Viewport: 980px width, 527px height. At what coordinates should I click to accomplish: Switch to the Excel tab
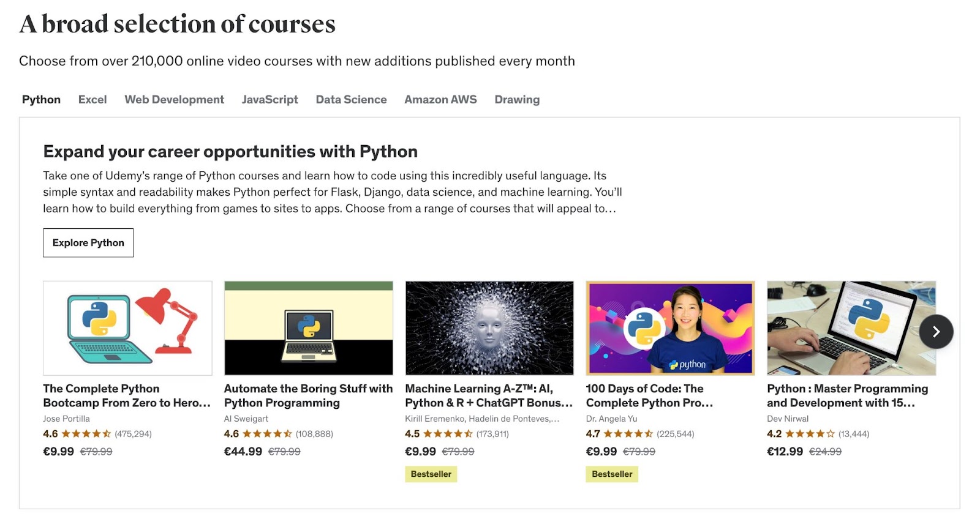[92, 99]
